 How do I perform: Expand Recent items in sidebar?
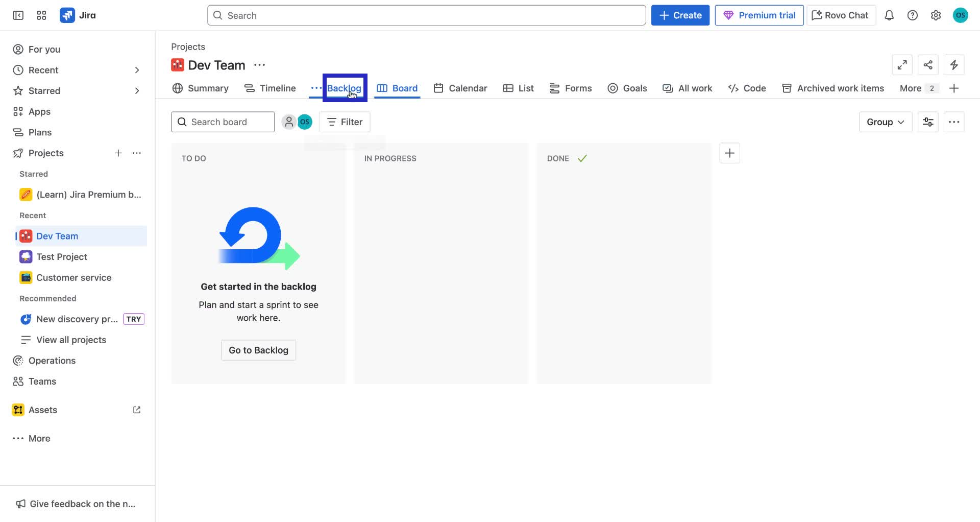(x=137, y=70)
